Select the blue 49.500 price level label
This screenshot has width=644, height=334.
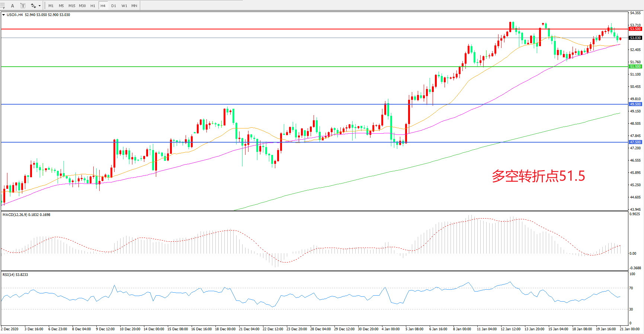[x=635, y=104]
